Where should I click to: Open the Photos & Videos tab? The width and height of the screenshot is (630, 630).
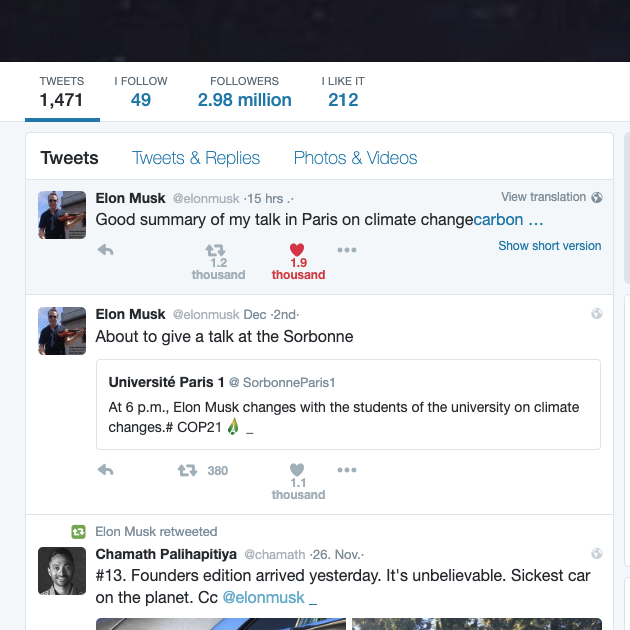[355, 158]
